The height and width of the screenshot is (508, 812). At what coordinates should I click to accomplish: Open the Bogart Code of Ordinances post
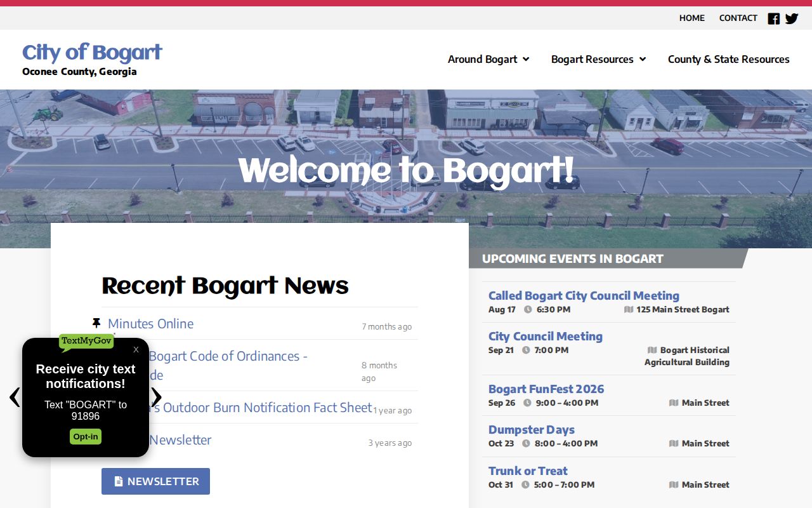tap(228, 365)
